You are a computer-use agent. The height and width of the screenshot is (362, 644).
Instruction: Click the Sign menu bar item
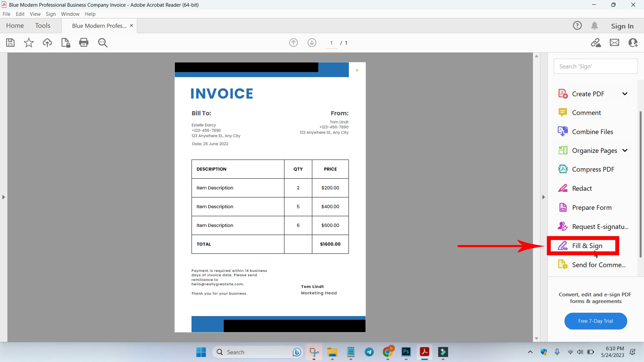[x=50, y=14]
